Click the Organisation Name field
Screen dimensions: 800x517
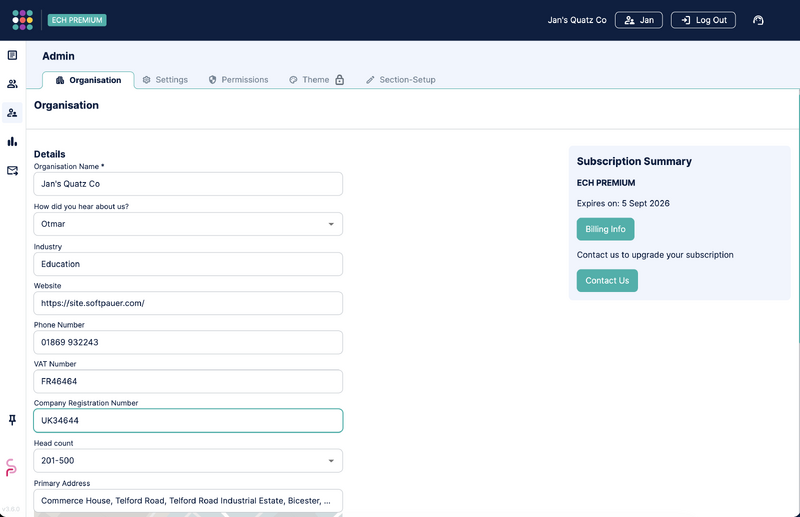point(188,184)
